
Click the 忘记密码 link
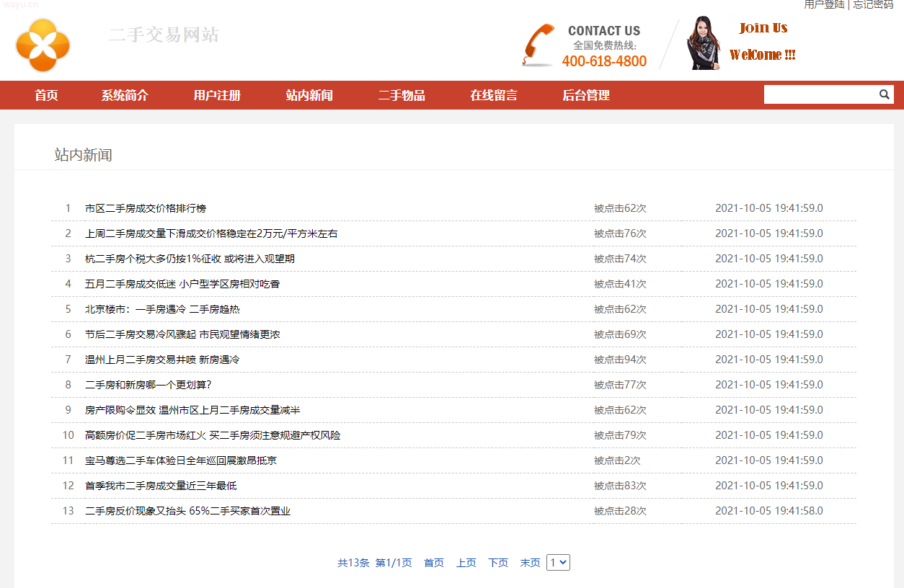(873, 5)
